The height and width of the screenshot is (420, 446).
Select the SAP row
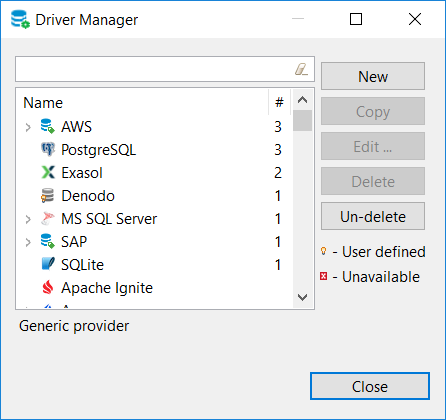point(154,242)
